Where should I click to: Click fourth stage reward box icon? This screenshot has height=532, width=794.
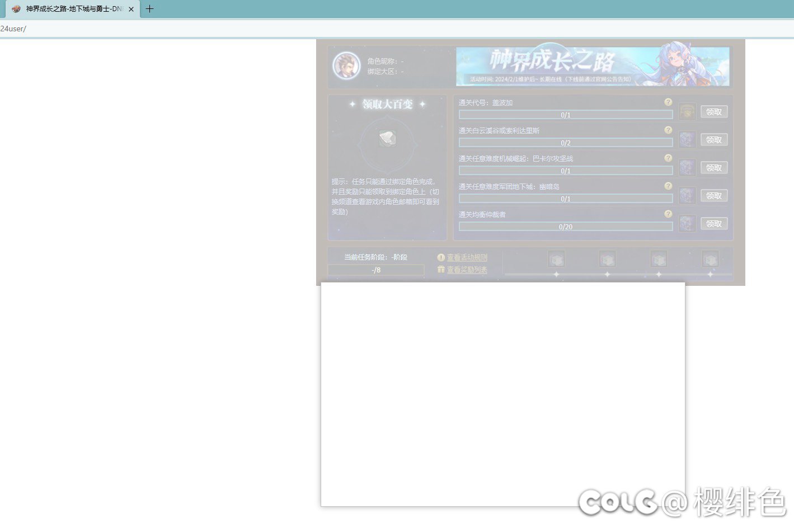(x=711, y=259)
